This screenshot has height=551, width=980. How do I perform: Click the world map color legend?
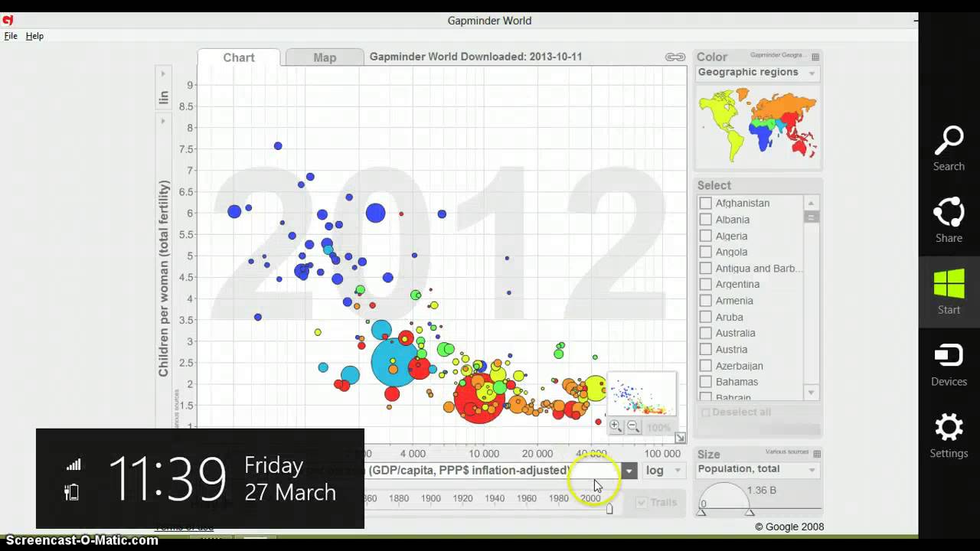click(757, 123)
